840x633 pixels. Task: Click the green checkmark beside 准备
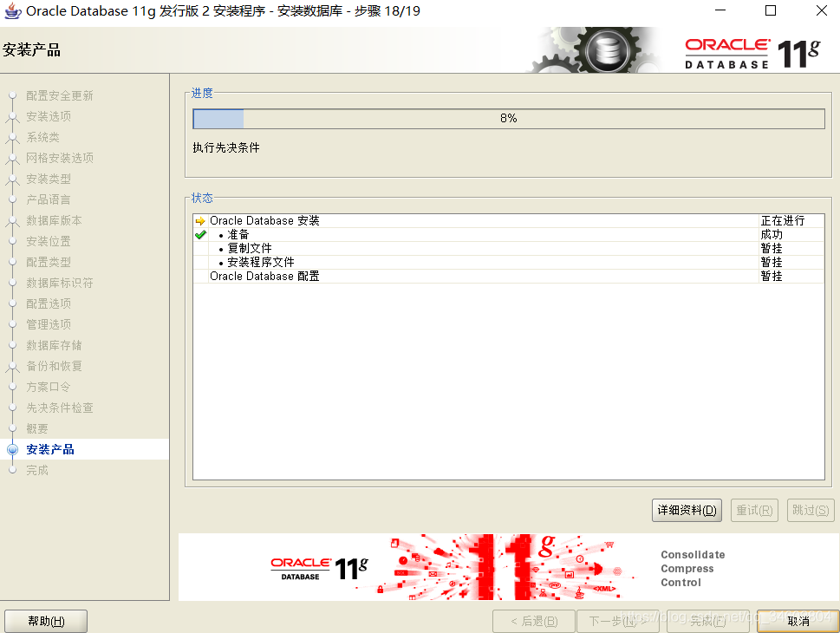[200, 235]
